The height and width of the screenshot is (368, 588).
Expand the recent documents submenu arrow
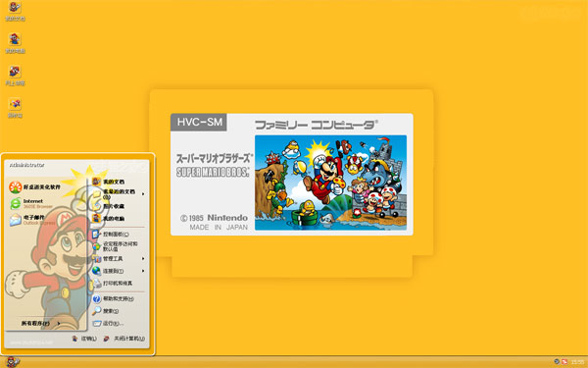(143, 194)
